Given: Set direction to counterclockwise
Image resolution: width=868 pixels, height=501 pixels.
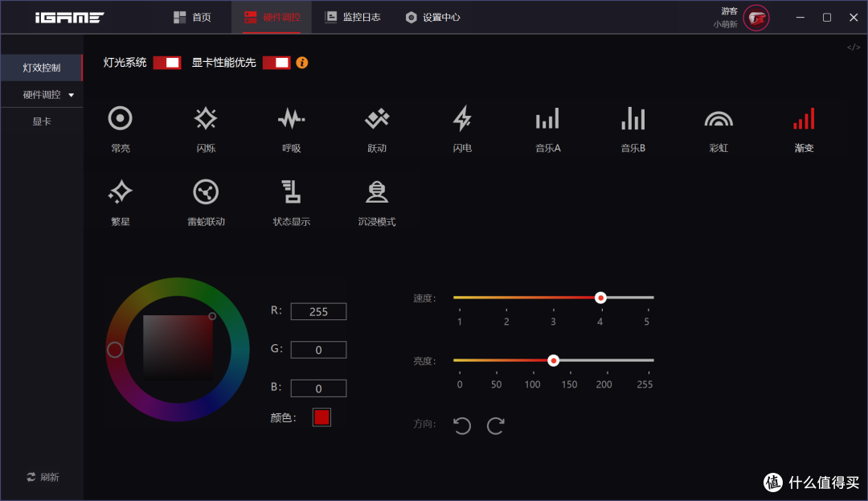Looking at the screenshot, I should tap(462, 425).
